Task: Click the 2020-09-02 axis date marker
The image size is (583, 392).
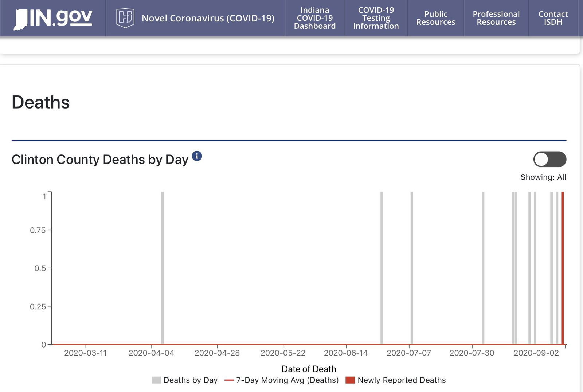Action: tap(536, 353)
